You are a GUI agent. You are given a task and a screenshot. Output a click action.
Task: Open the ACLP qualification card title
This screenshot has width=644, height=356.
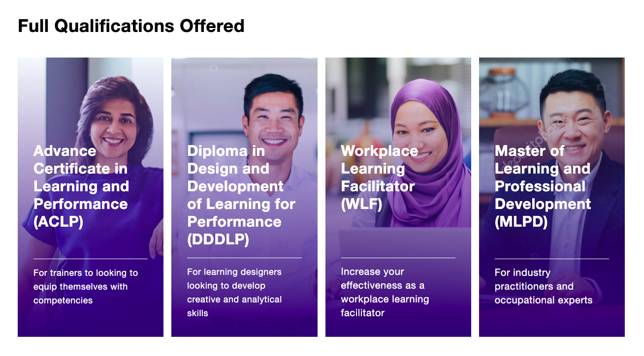[x=81, y=186]
